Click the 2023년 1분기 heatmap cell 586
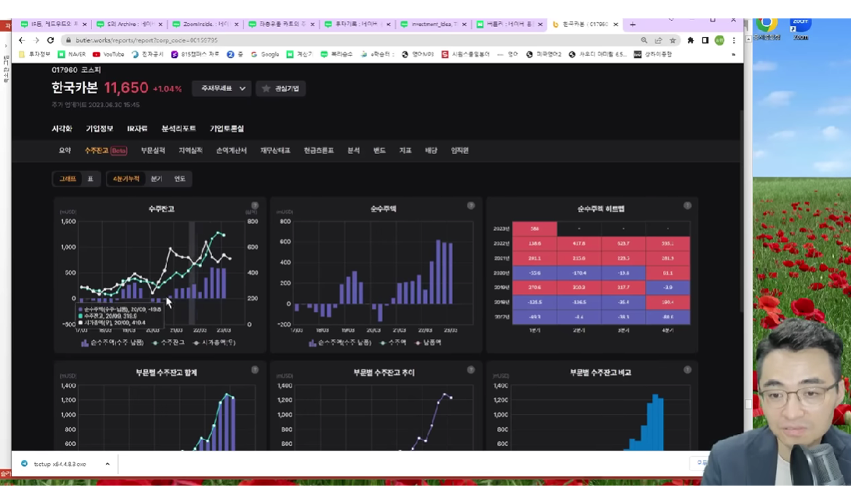 click(534, 229)
